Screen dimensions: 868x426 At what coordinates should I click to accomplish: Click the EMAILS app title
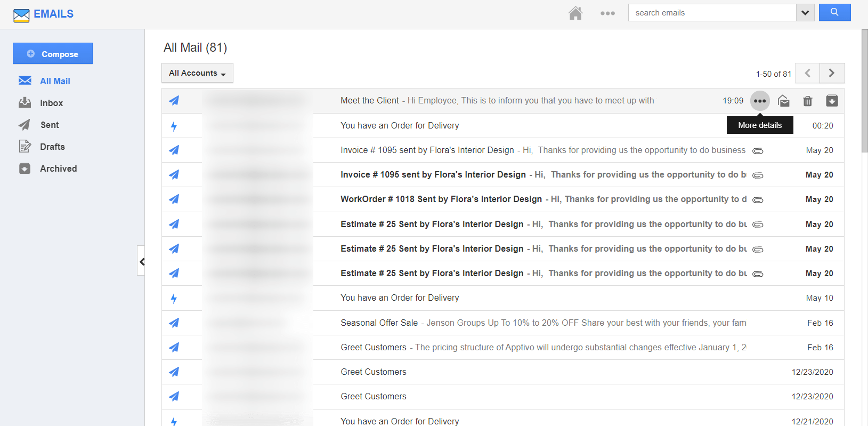[x=53, y=14]
